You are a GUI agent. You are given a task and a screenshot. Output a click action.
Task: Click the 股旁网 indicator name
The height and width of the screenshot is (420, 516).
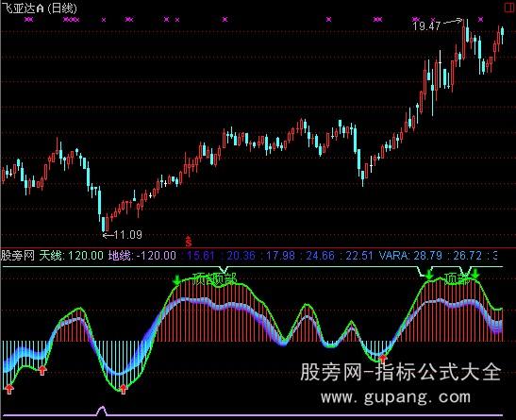(x=18, y=256)
